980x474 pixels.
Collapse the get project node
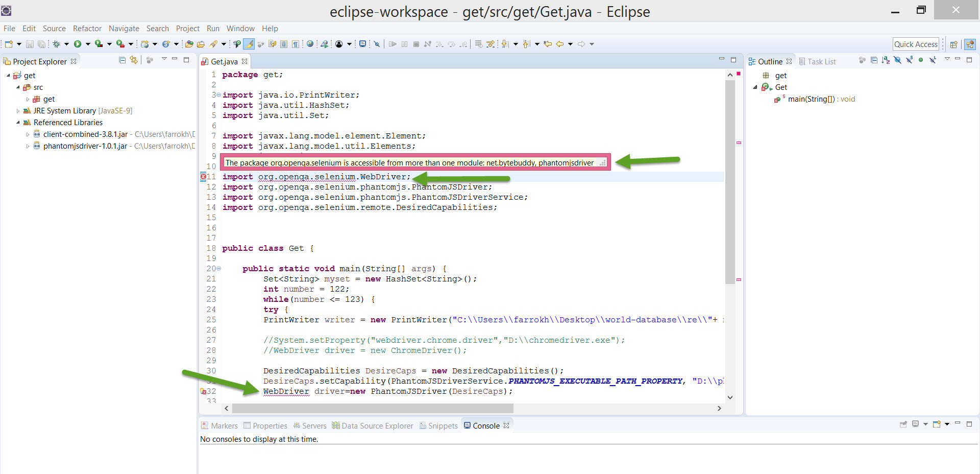coord(8,76)
